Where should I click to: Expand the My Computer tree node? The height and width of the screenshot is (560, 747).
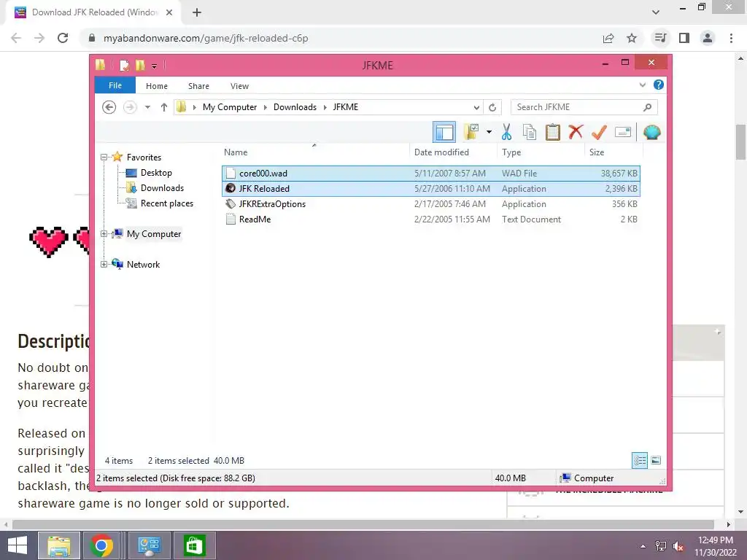coord(104,234)
